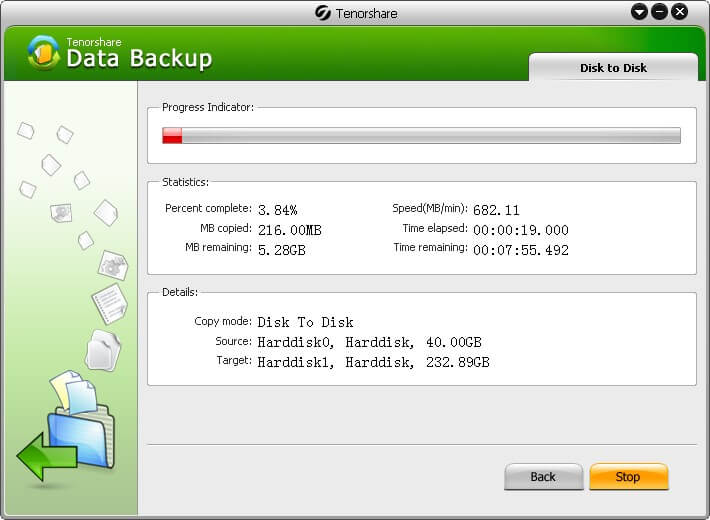Select the Disk to Disk tab
Screen dimensions: 710x520
coord(613,68)
